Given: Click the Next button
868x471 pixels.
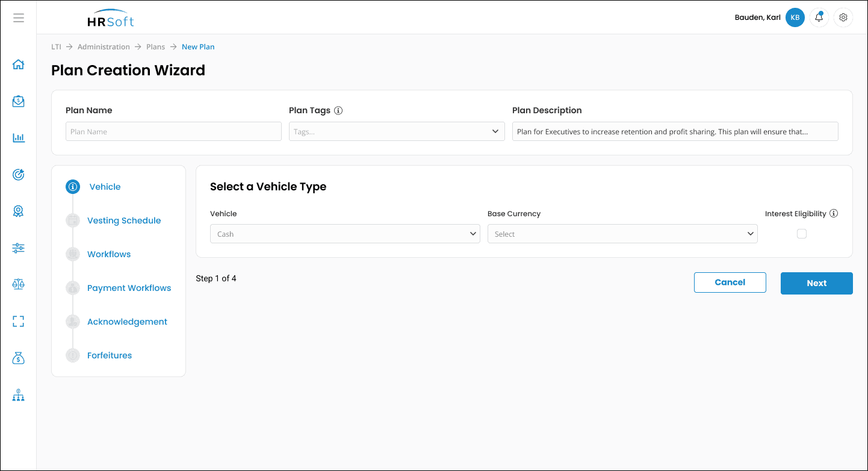Looking at the screenshot, I should 817,283.
